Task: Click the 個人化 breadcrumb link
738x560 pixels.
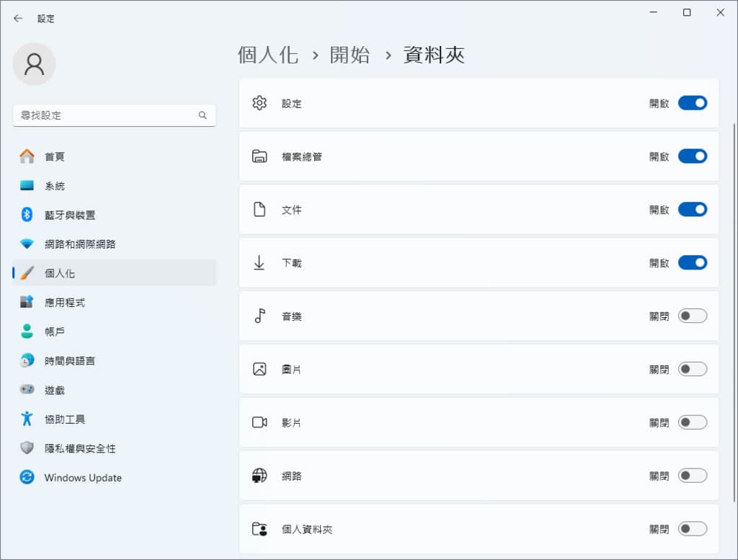Action: 268,55
